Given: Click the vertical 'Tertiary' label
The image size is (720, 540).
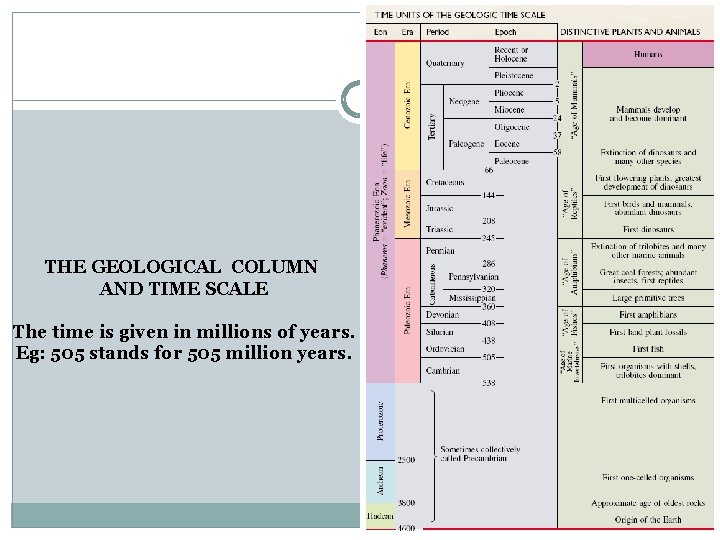Looking at the screenshot, I should point(432,127).
